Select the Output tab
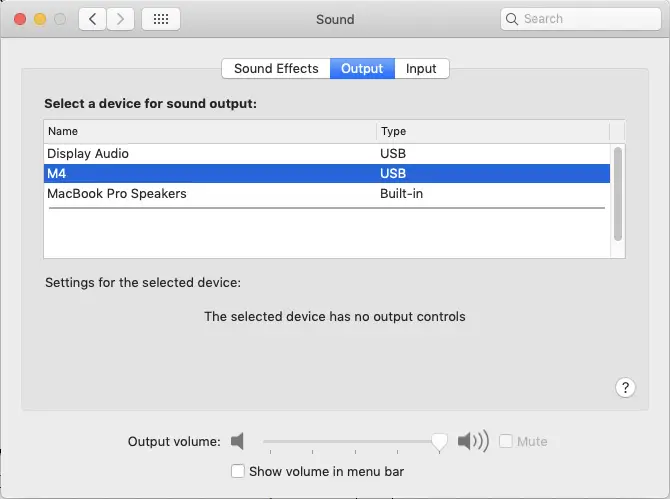Image resolution: width=670 pixels, height=499 pixels. [x=362, y=68]
